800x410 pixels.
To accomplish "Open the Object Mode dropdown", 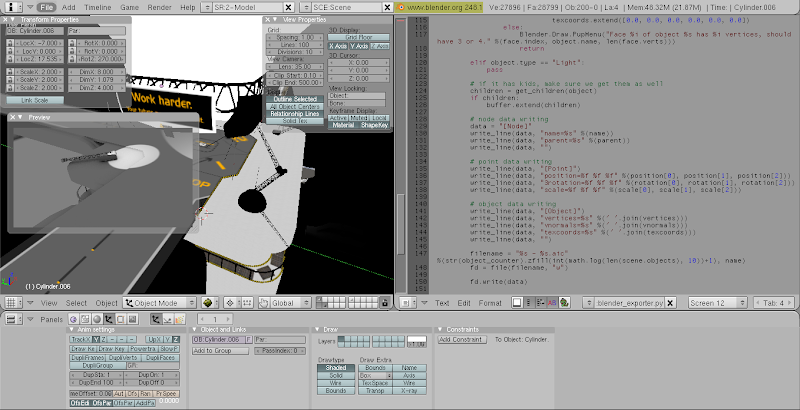I will (x=159, y=302).
